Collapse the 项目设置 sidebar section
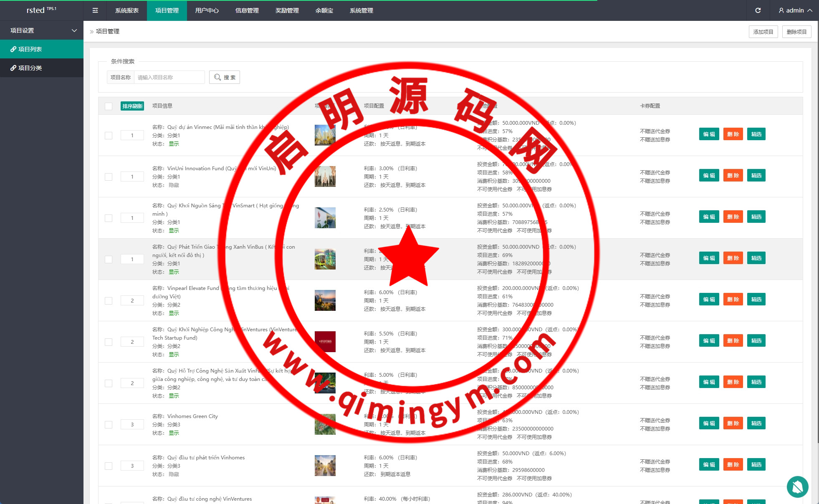 (74, 30)
